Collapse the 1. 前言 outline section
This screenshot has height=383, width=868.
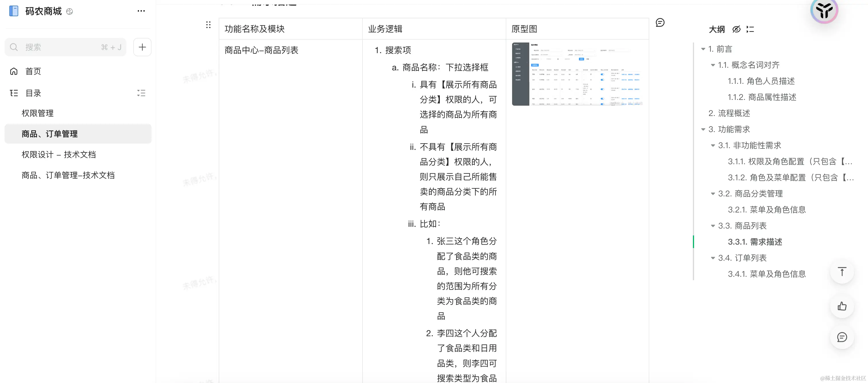703,49
